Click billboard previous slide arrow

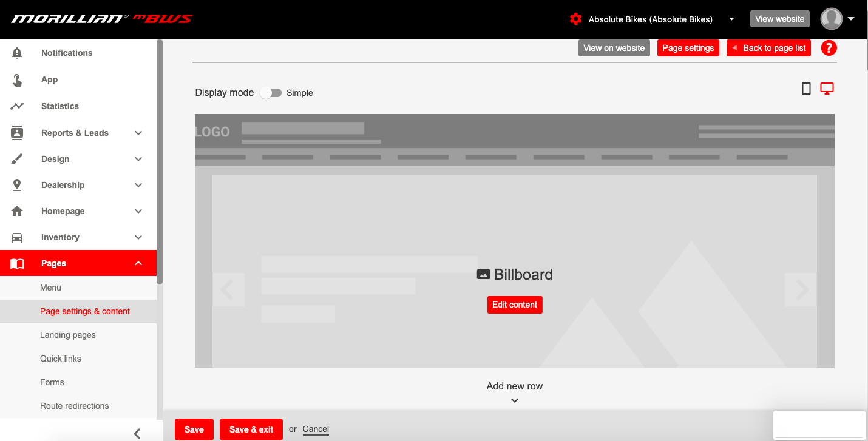point(228,290)
